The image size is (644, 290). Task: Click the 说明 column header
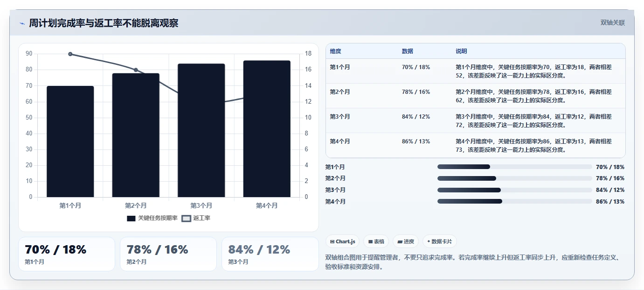461,51
